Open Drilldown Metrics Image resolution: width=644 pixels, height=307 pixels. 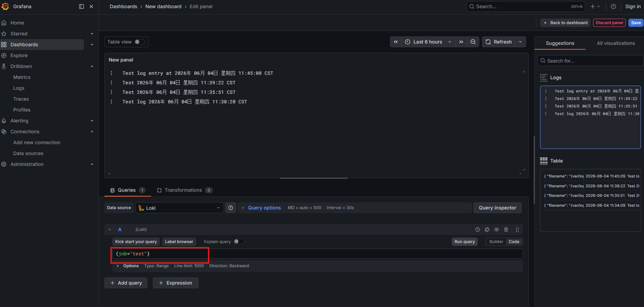click(x=22, y=77)
